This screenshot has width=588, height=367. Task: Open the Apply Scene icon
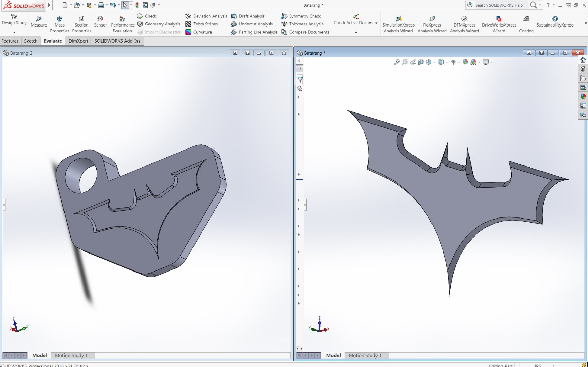(473, 62)
